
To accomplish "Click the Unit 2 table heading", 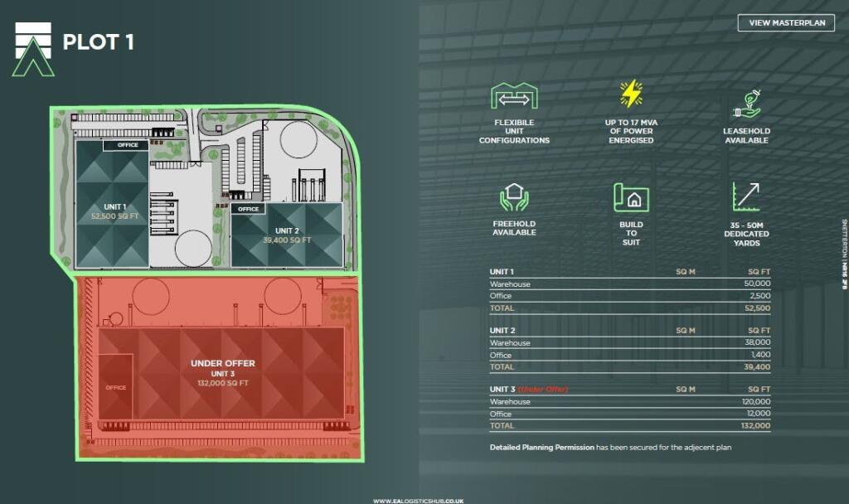I will 502,331.
